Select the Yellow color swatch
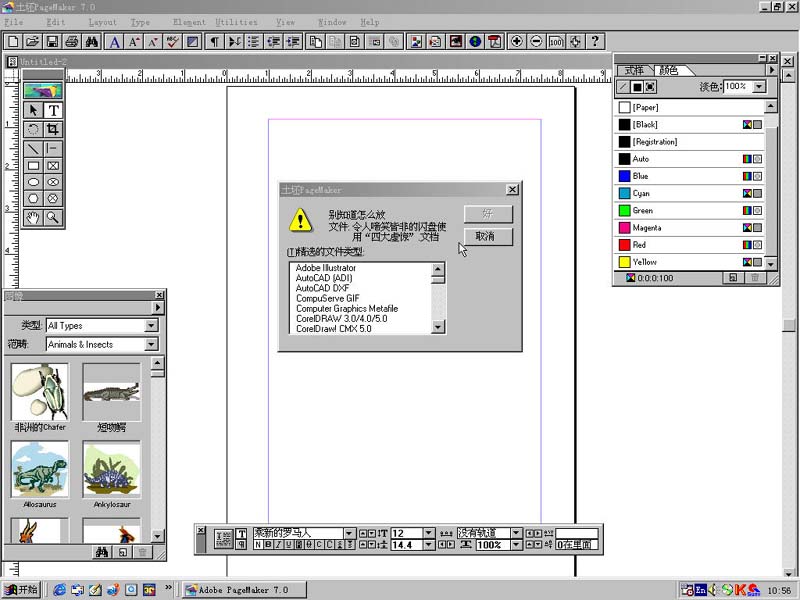800x600 pixels. (x=624, y=262)
